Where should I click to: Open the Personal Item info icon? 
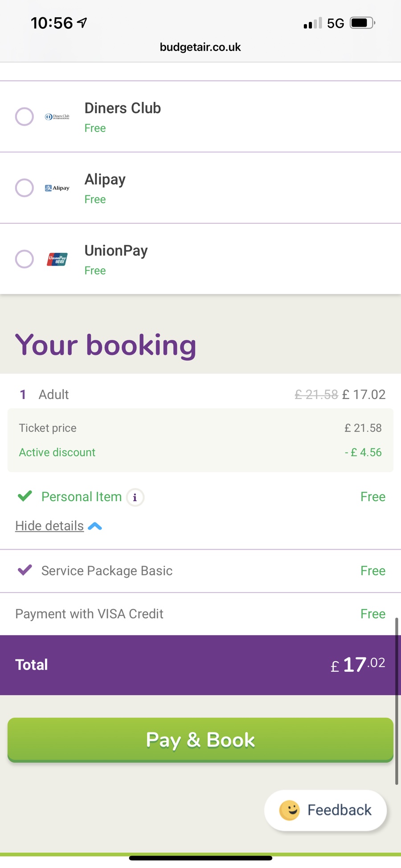tap(135, 497)
